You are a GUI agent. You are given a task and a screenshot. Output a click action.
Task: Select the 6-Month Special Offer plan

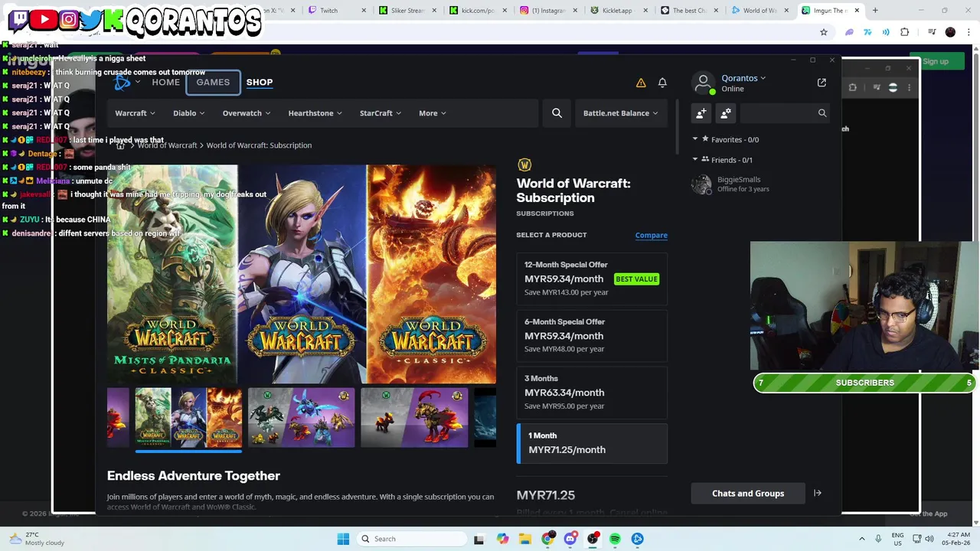click(x=592, y=335)
